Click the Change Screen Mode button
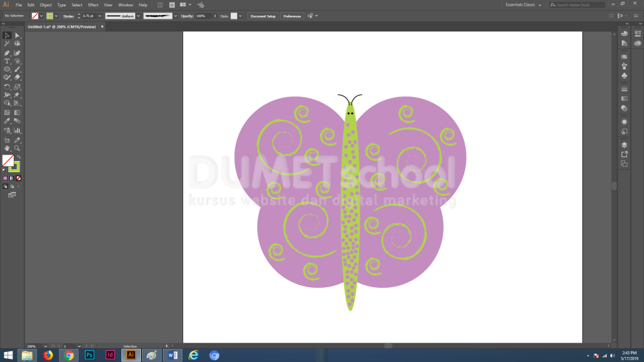The width and height of the screenshot is (644, 362). point(12,195)
